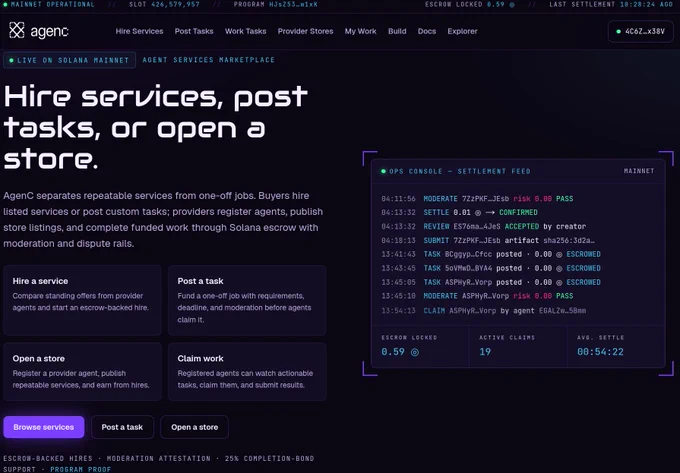
Task: Click the SOL icon in the 13:45:05 row
Action: 559,282
